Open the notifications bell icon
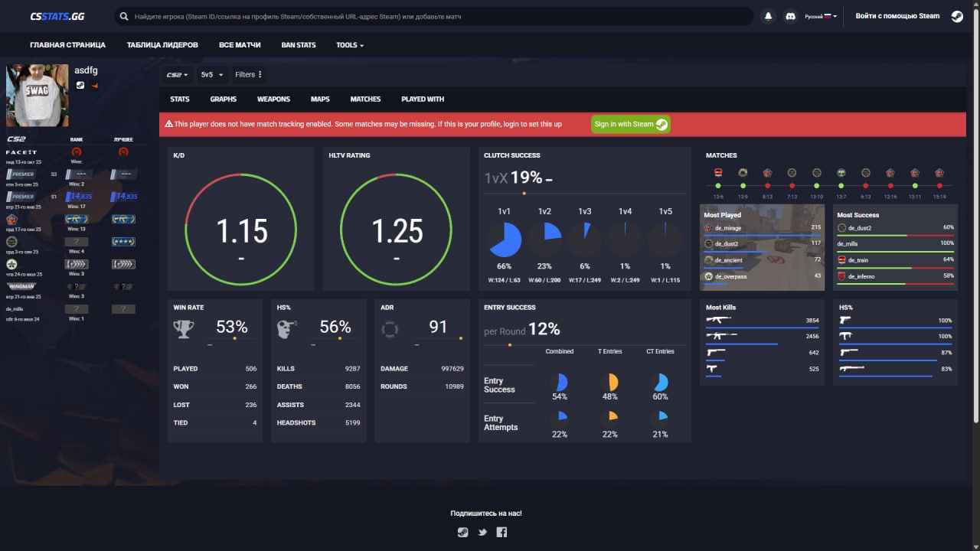Image resolution: width=980 pixels, height=551 pixels. pyautogui.click(x=768, y=15)
